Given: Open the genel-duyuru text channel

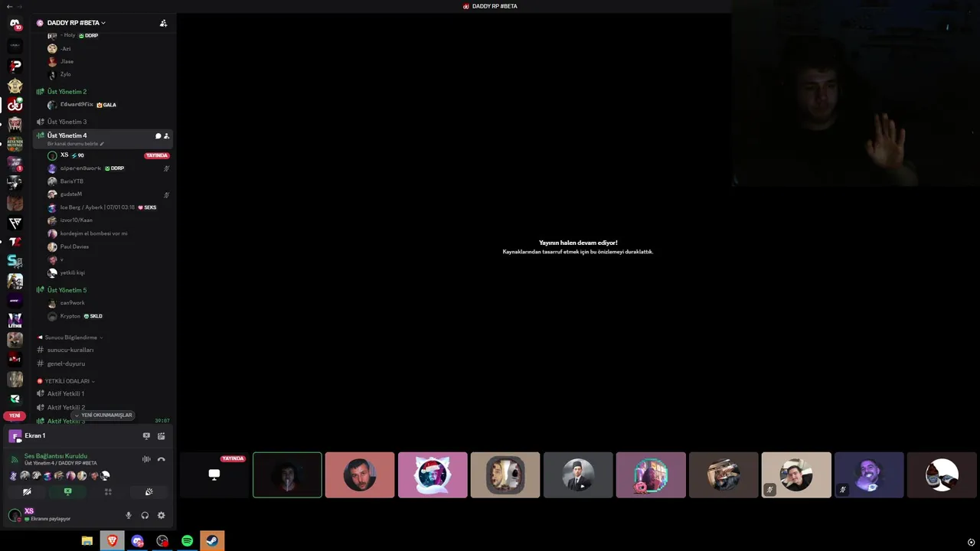Looking at the screenshot, I should pyautogui.click(x=66, y=364).
